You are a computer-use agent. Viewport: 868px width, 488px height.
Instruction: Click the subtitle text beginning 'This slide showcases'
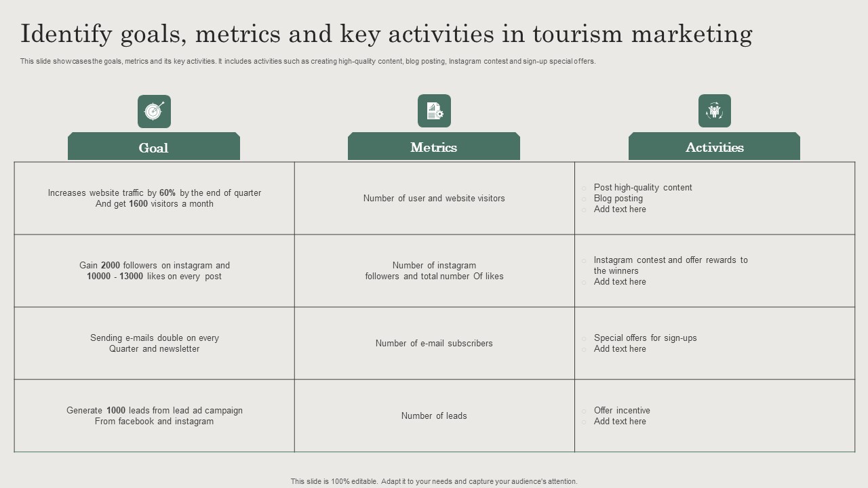(308, 61)
